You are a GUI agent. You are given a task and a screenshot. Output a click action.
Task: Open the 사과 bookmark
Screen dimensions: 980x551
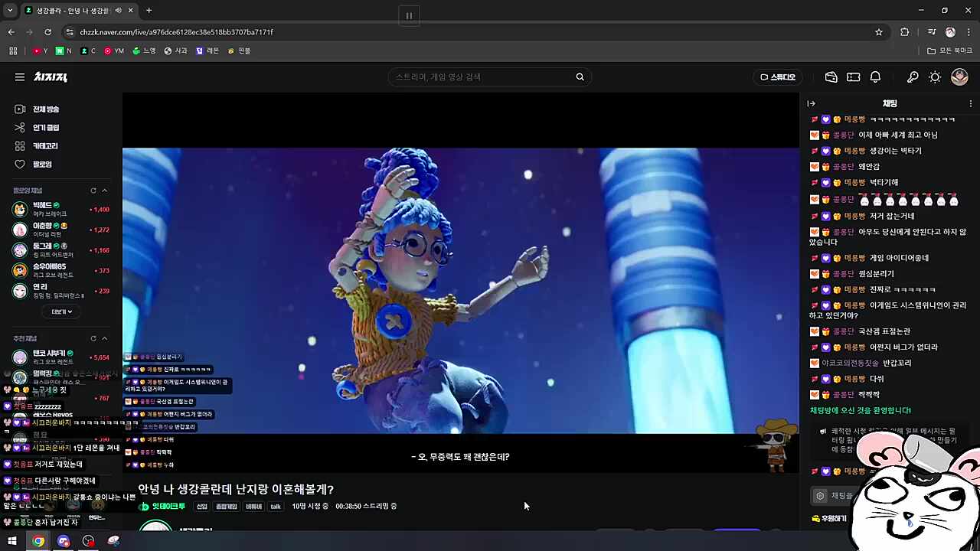[175, 51]
